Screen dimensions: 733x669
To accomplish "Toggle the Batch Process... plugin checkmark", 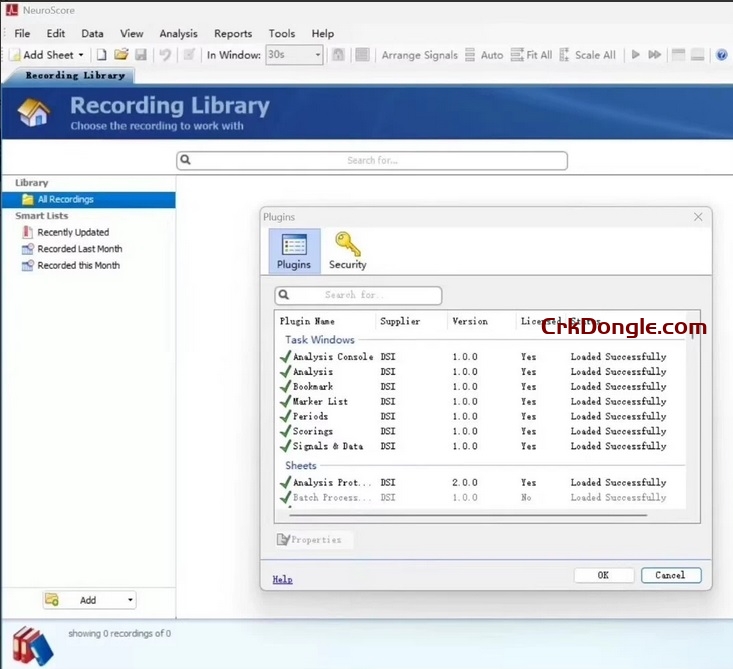I will [285, 497].
